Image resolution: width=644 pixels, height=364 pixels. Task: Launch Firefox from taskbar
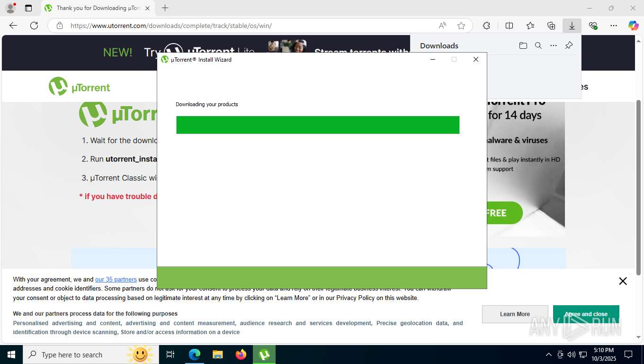pos(241,355)
